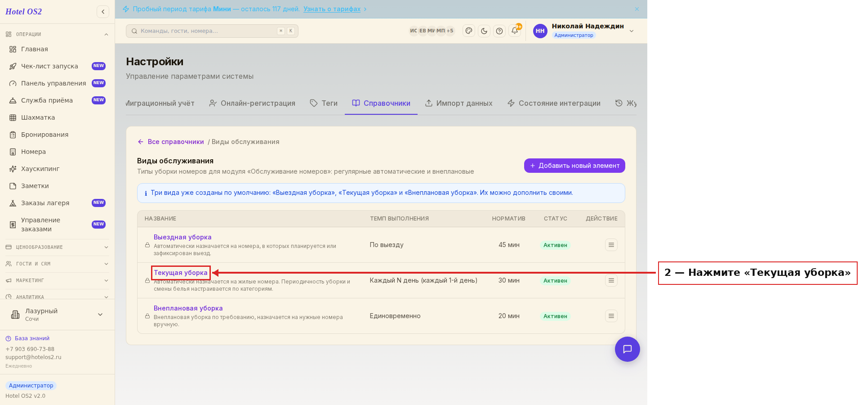Click the Администратор role badge in sidebar footer
The height and width of the screenshot is (405, 868).
coord(31,386)
